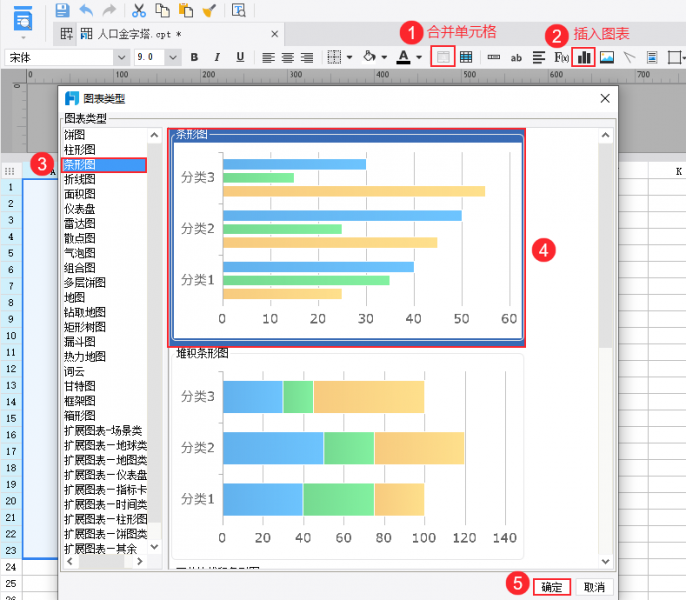The image size is (686, 600).
Task: Select 甘特图 in chart type list
Action: [x=80, y=386]
